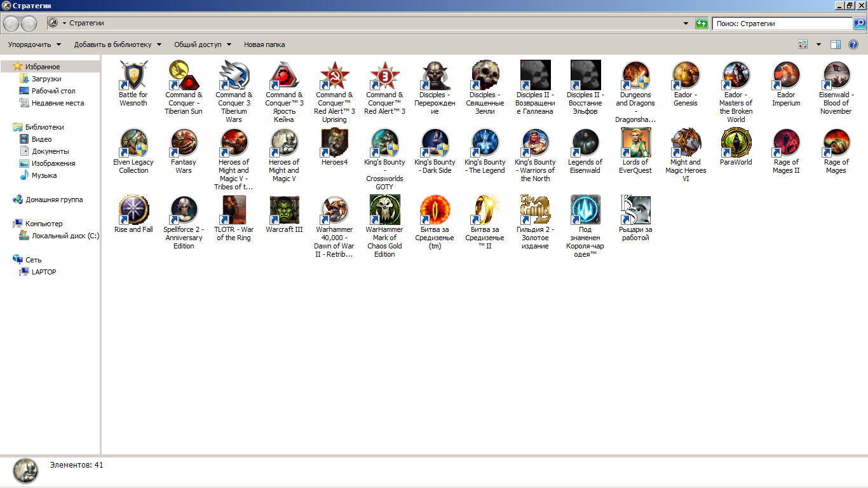Open Недавние места in the sidebar

click(x=58, y=103)
